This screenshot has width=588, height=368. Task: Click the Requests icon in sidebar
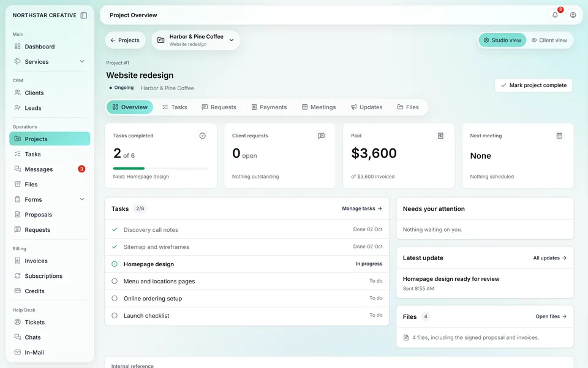coord(17,229)
